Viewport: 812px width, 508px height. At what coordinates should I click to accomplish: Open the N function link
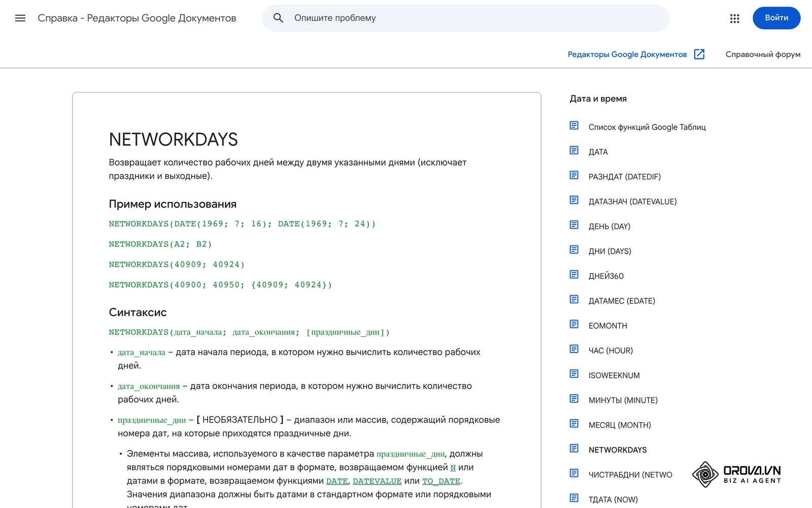[x=453, y=467]
